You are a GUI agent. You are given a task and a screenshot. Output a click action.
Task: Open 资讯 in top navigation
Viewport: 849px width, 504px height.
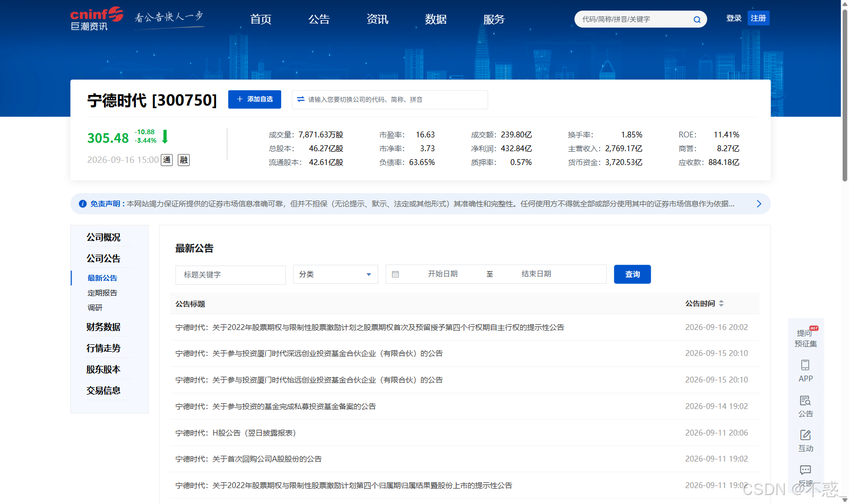point(377,19)
